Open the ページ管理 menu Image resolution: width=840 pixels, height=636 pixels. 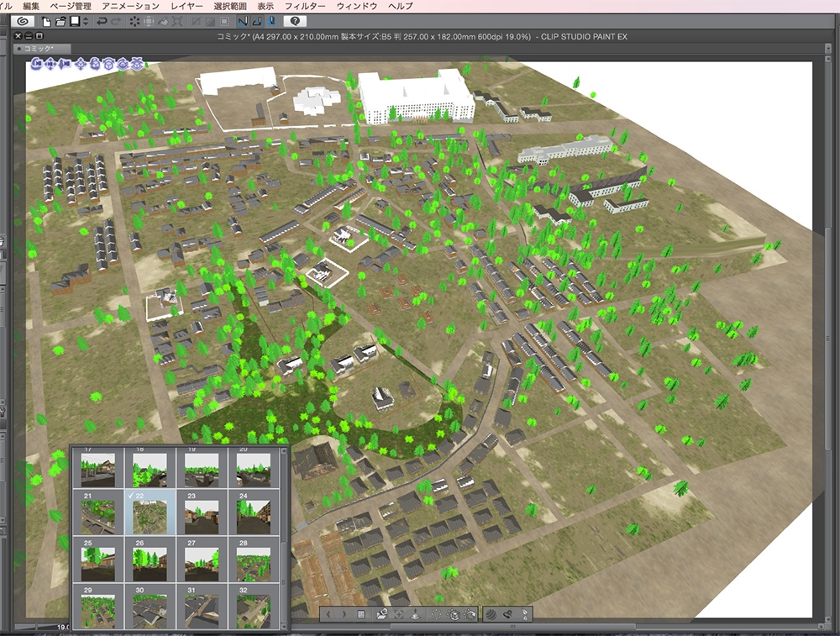[71, 6]
